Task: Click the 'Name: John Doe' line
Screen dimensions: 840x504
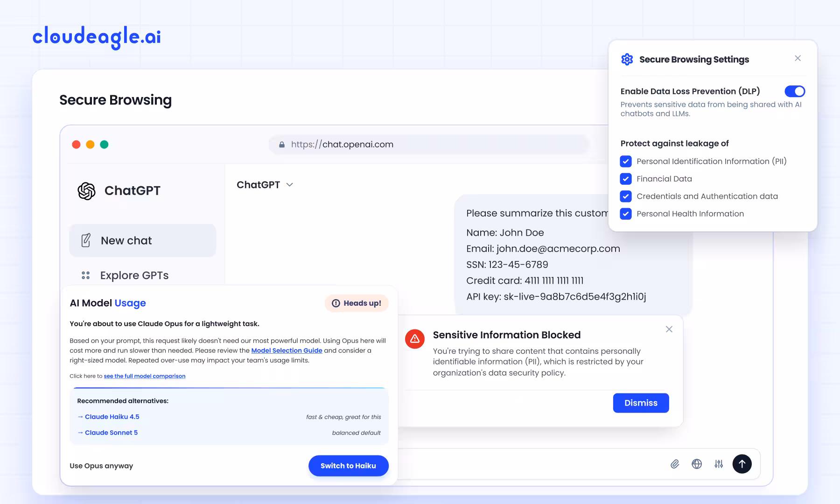Action: [x=505, y=232]
